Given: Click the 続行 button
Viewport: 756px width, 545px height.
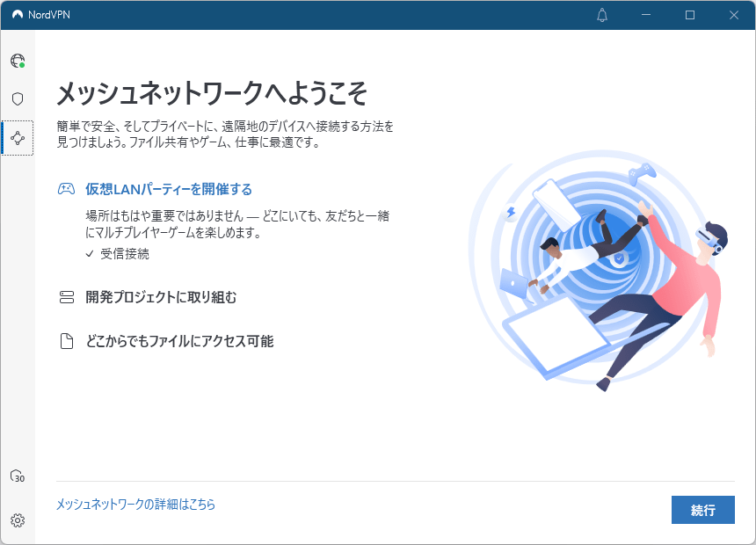Looking at the screenshot, I should click(x=703, y=510).
